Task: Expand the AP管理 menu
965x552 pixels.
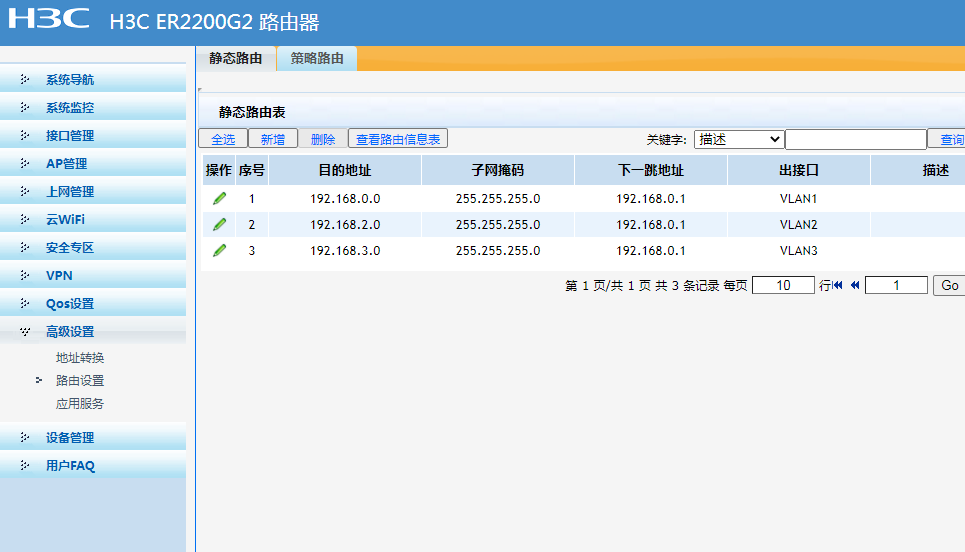Action: (x=93, y=164)
